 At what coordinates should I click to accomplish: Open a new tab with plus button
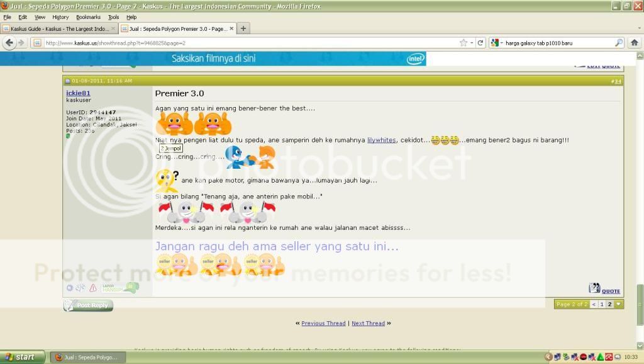coord(243,28)
